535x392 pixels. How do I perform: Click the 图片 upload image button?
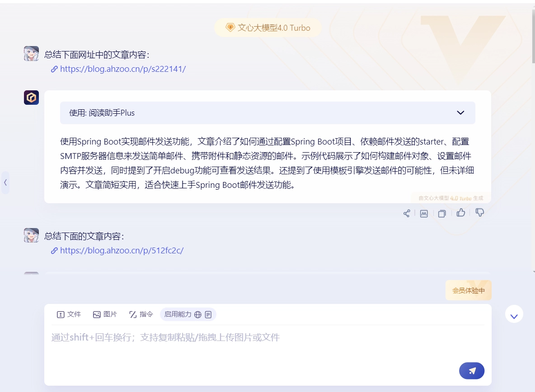tap(105, 314)
